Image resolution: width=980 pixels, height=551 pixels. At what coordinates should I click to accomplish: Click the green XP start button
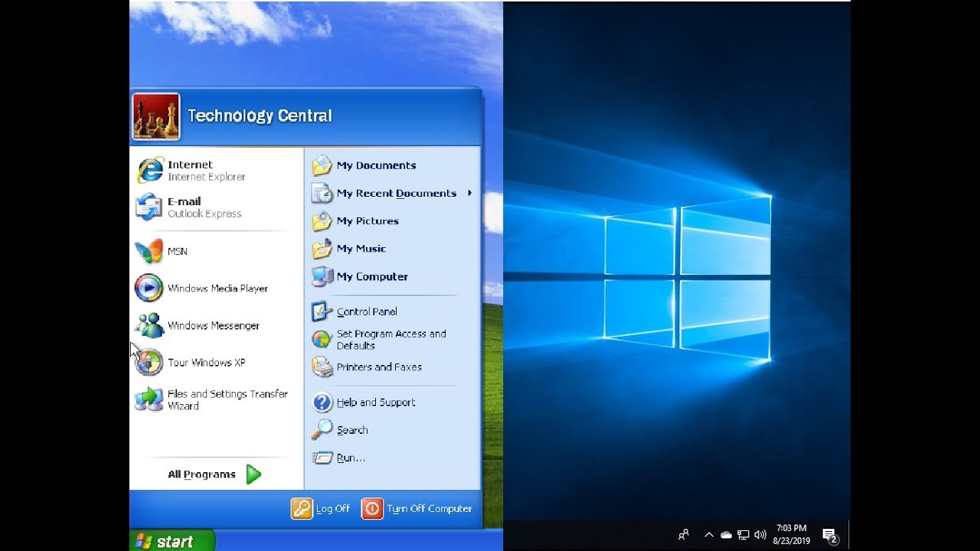coord(172,541)
